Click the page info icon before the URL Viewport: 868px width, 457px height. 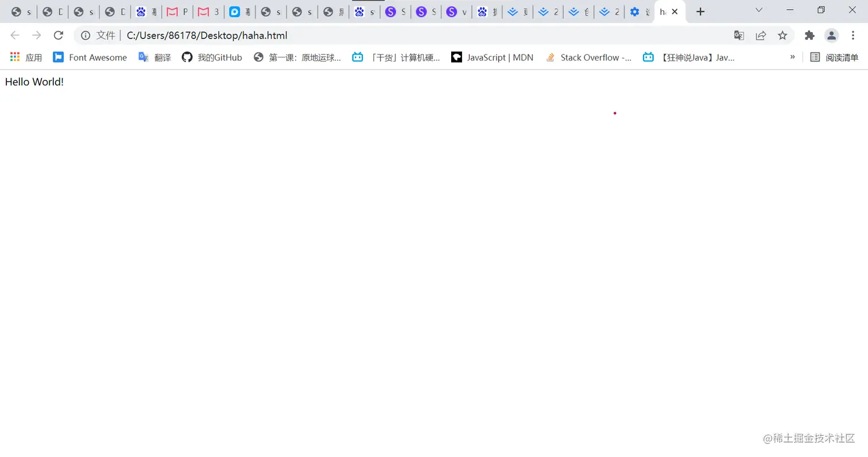(85, 35)
